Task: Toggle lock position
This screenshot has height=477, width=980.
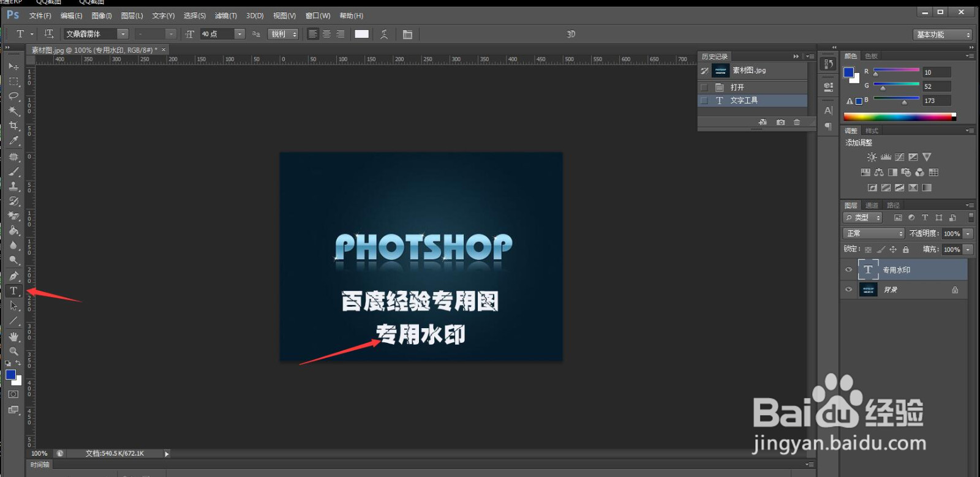Action: [893, 249]
